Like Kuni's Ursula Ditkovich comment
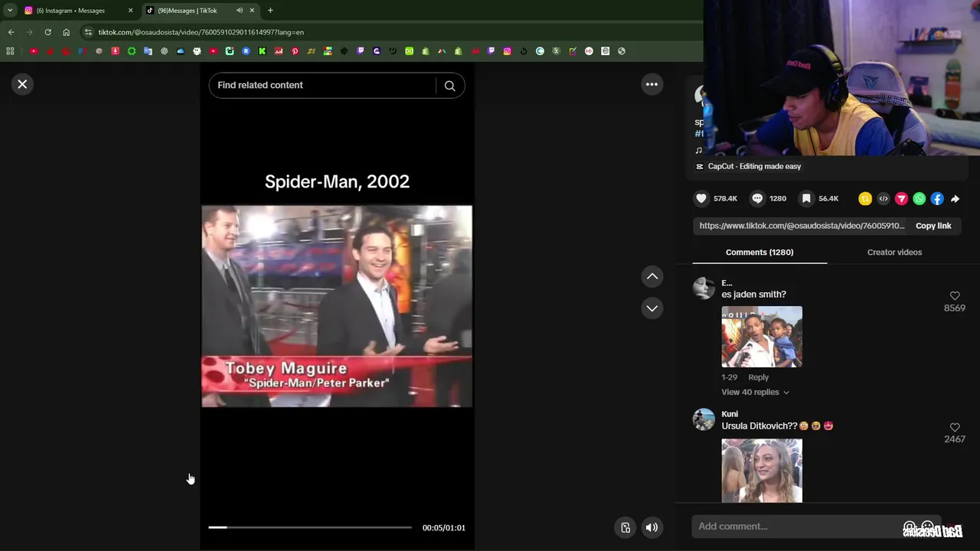The width and height of the screenshot is (980, 551). click(x=955, y=427)
